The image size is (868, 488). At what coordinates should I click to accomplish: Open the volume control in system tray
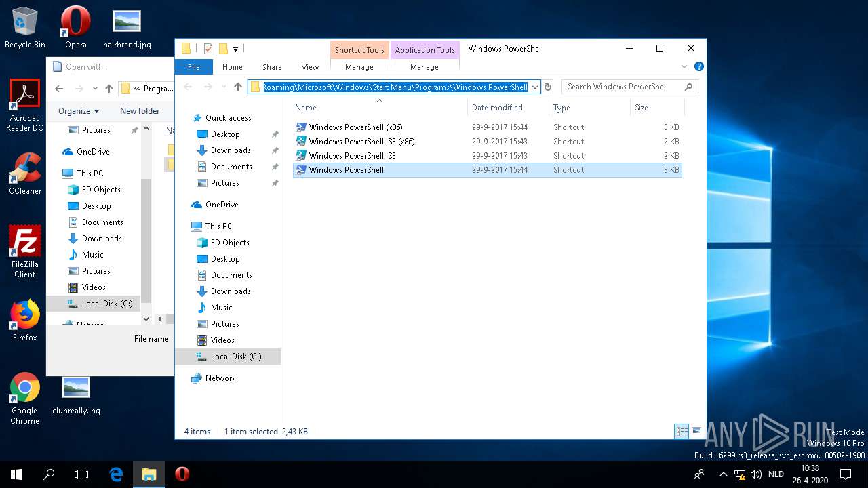click(x=756, y=474)
